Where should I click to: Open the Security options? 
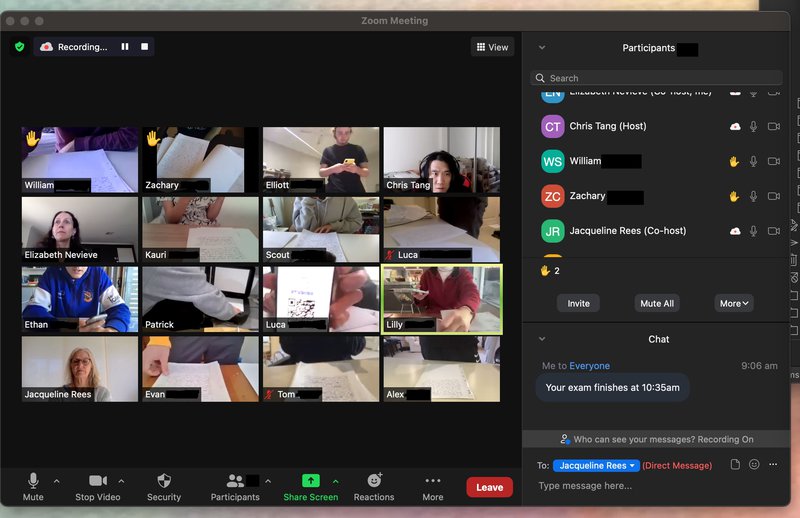164,485
